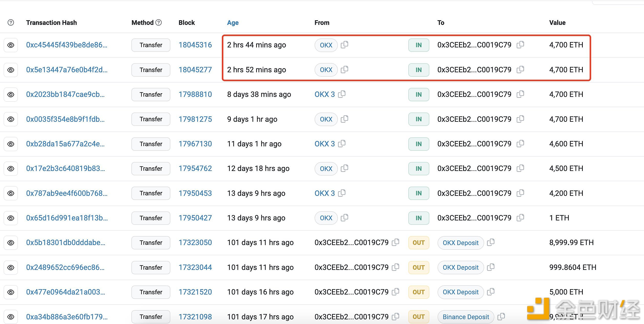This screenshot has width=644, height=324.
Task: Open OKX Deposit tag in 8,999.99 ETH row
Action: pyautogui.click(x=461, y=243)
